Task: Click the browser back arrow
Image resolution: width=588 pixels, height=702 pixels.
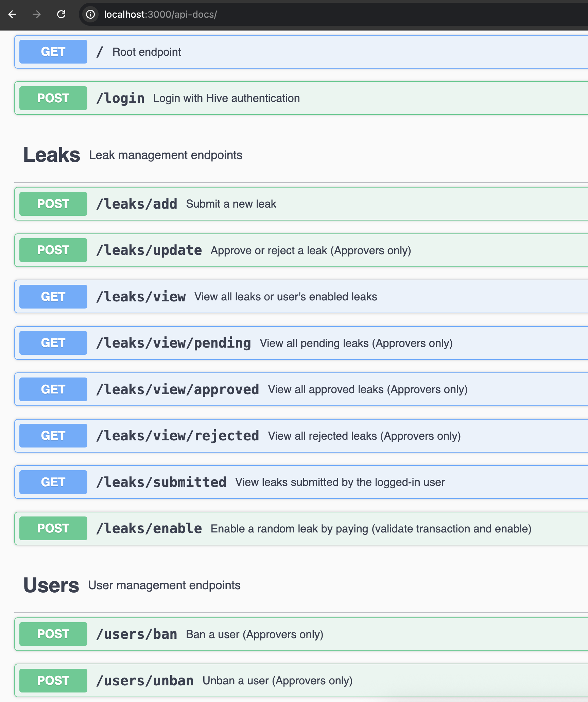Action: [13, 15]
